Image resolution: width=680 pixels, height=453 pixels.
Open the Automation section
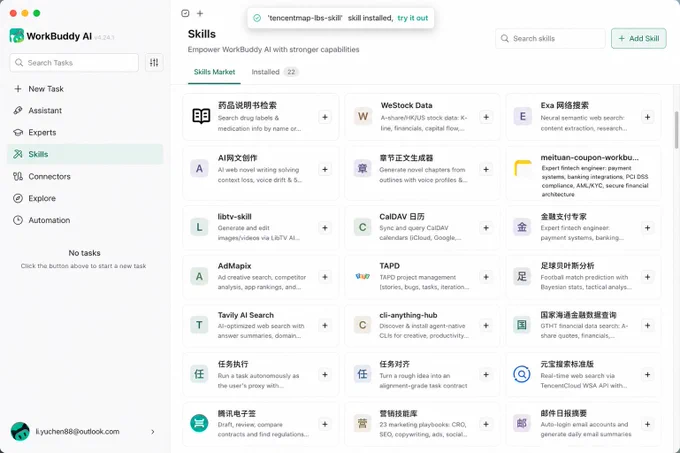[85, 220]
